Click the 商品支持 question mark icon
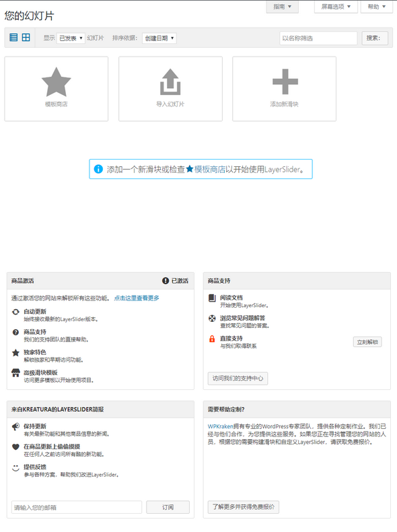Viewport: 397px width, 532px height. (15, 332)
